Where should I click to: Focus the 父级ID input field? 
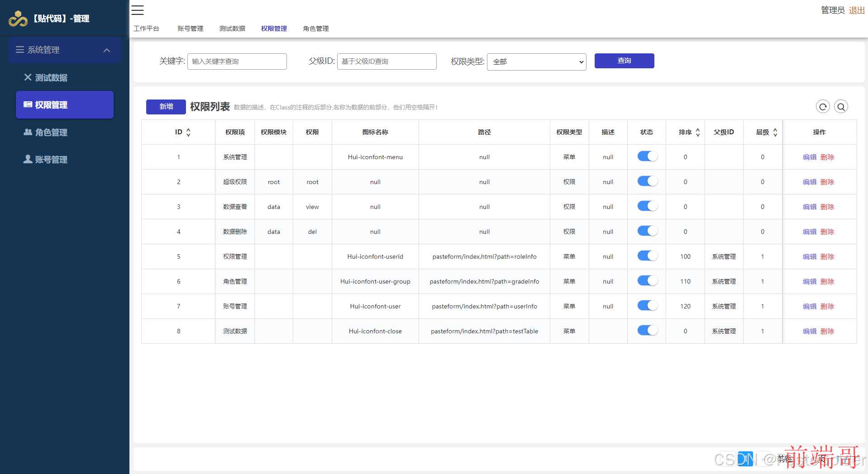click(x=387, y=62)
